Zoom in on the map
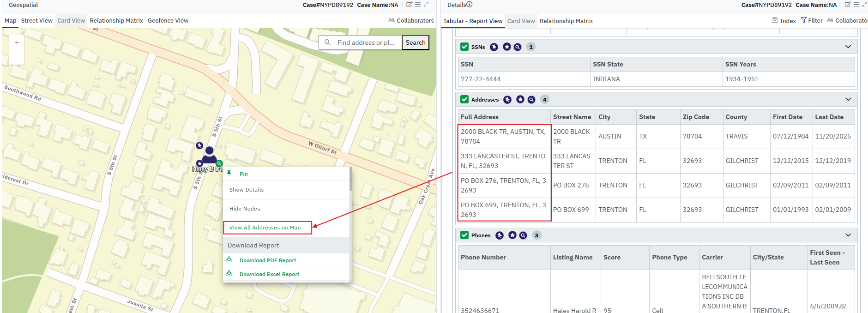Screen dimensions: 868x313 (17, 42)
